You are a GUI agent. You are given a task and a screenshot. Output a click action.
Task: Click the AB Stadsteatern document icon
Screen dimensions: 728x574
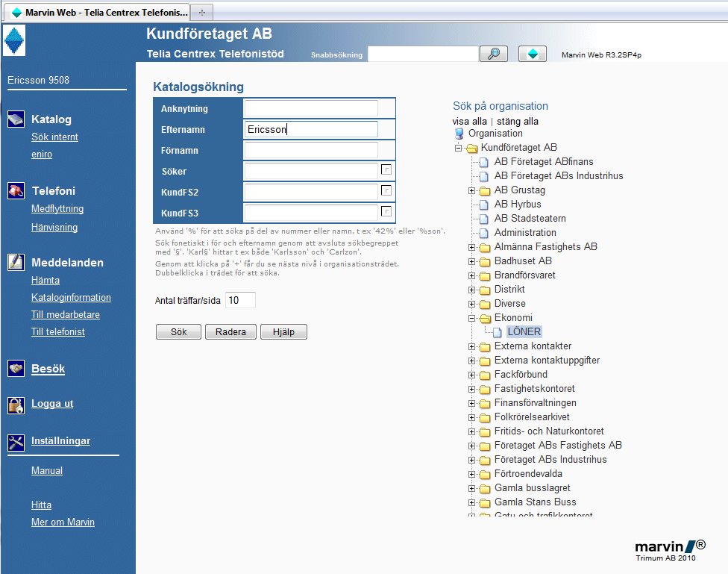(x=484, y=219)
